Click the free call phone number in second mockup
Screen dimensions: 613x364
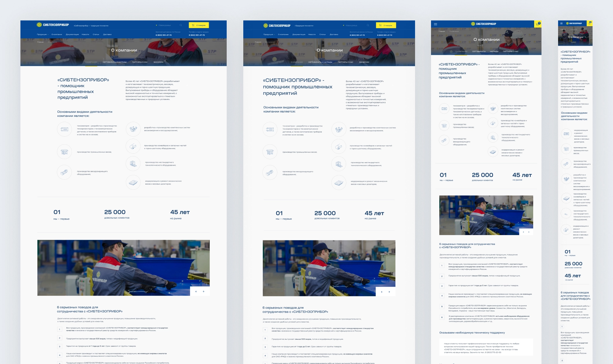click(x=357, y=35)
